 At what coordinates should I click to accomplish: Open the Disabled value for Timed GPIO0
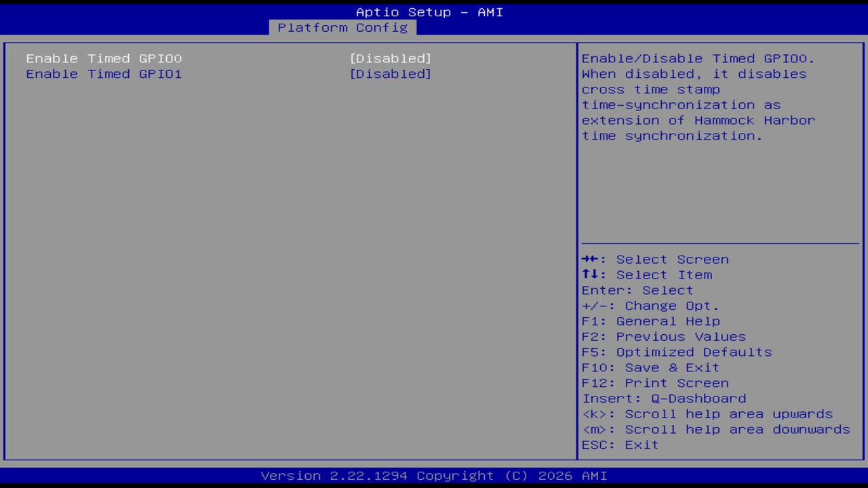391,58
